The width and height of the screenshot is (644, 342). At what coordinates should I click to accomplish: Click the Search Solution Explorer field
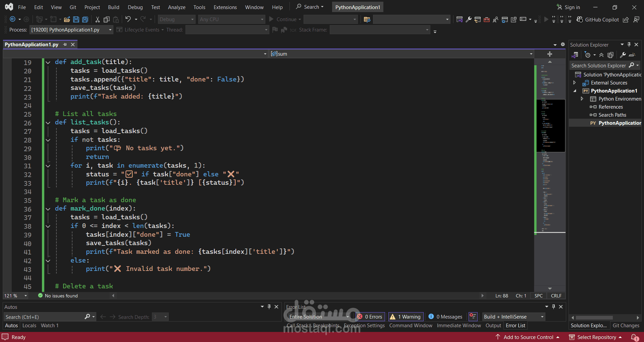(x=598, y=65)
